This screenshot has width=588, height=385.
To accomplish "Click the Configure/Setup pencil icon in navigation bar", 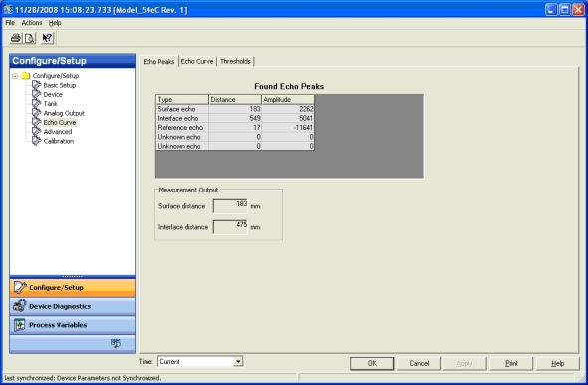I will tap(20, 288).
